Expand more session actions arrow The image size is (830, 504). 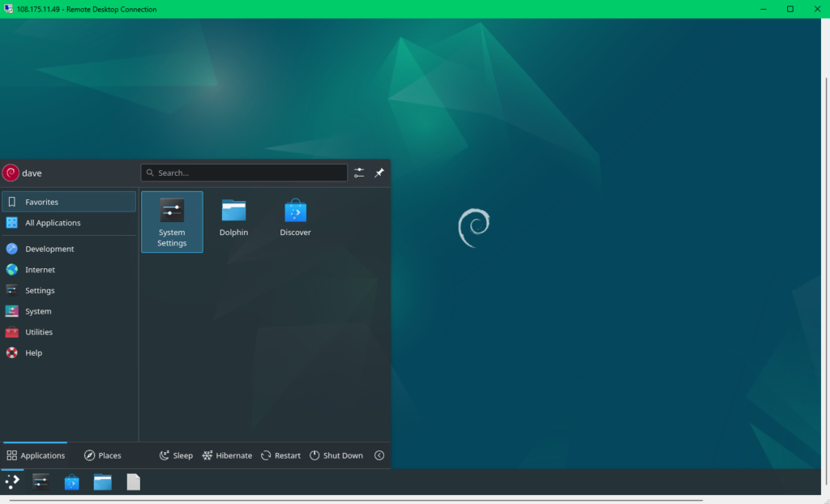pyautogui.click(x=379, y=455)
